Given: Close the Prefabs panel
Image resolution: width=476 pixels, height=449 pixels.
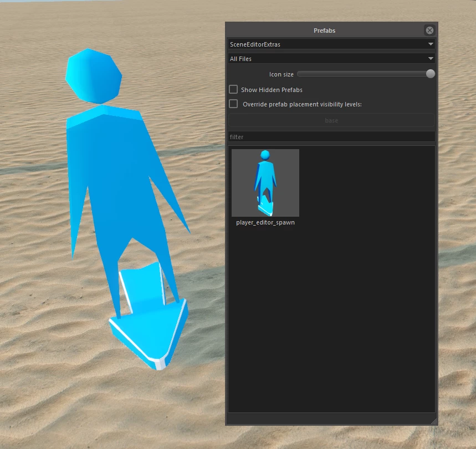Looking at the screenshot, I should point(429,30).
